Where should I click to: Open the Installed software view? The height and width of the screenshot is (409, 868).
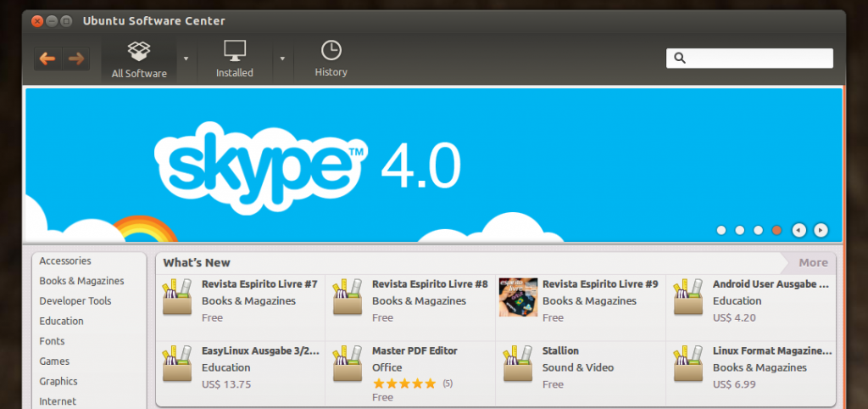coord(235,59)
